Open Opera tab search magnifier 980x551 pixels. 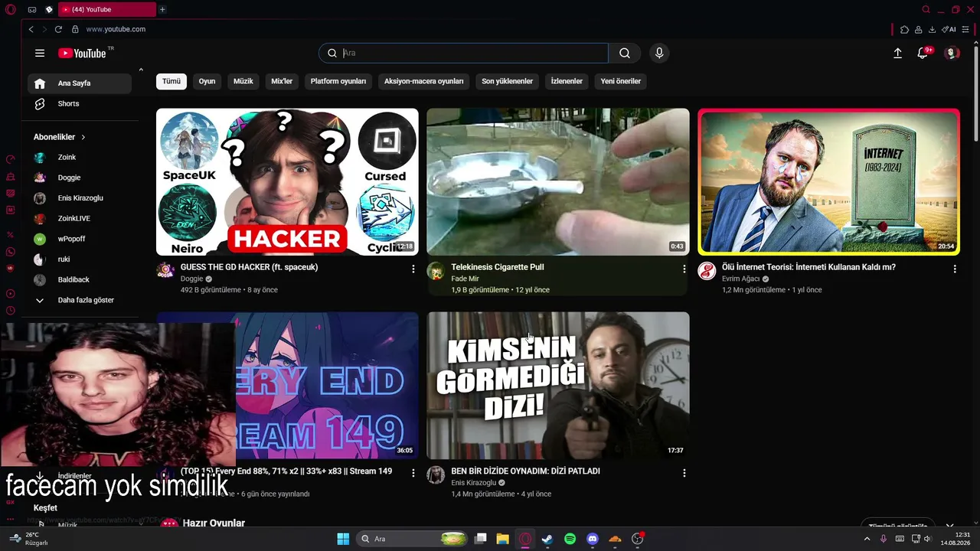click(x=926, y=9)
